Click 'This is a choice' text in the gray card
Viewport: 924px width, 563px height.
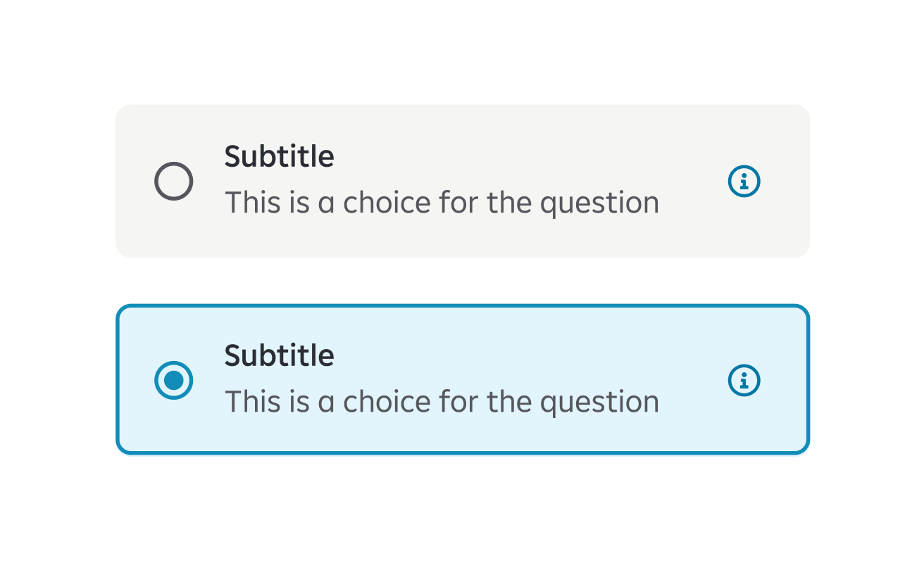(x=328, y=203)
